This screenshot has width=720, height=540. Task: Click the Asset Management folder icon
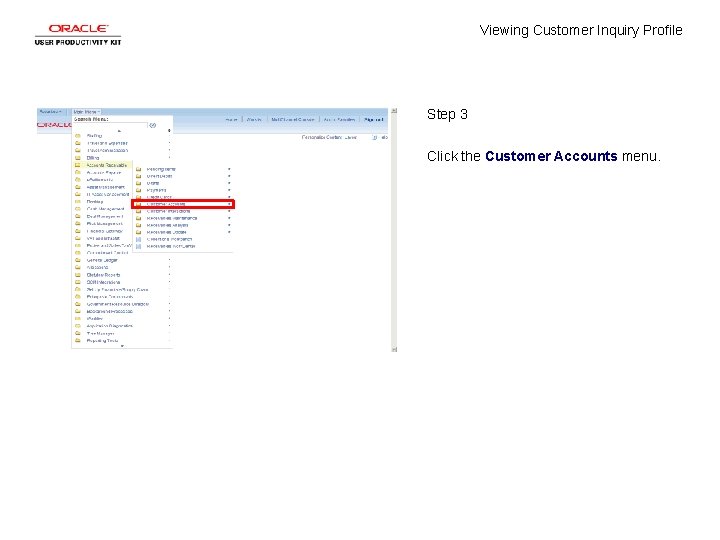78,187
